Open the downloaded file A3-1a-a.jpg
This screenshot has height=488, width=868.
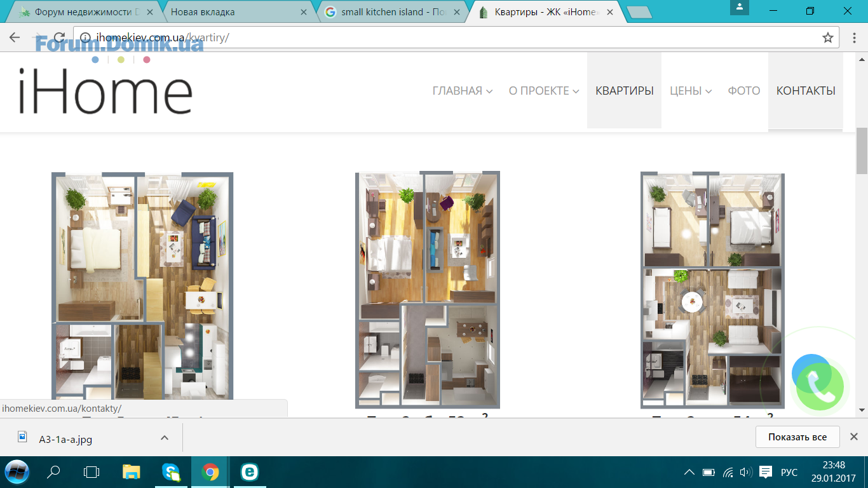pos(65,438)
